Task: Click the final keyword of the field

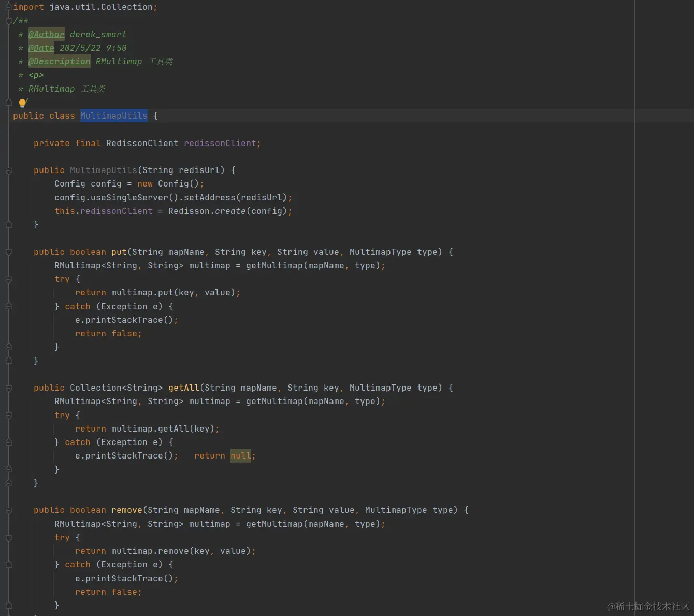Action: [x=88, y=143]
